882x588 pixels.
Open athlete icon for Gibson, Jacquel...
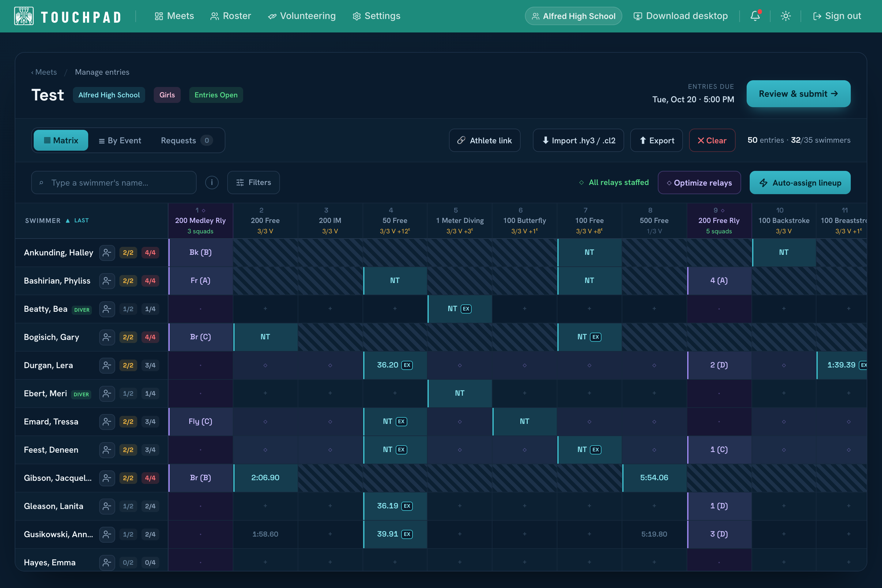107,478
